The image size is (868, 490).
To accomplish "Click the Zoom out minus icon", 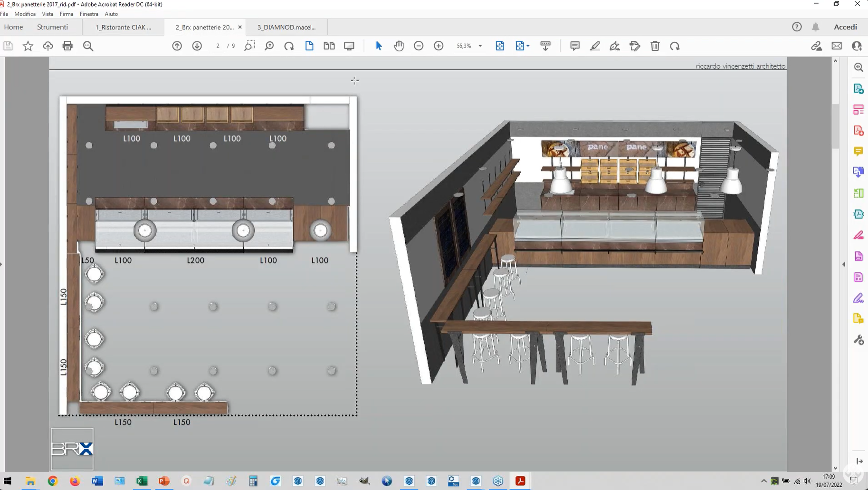I will click(419, 46).
